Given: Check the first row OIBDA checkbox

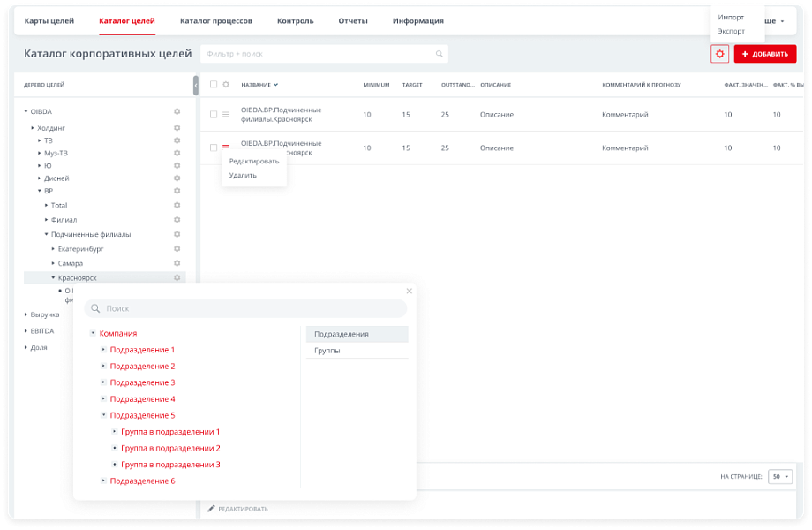Looking at the screenshot, I should coord(214,114).
